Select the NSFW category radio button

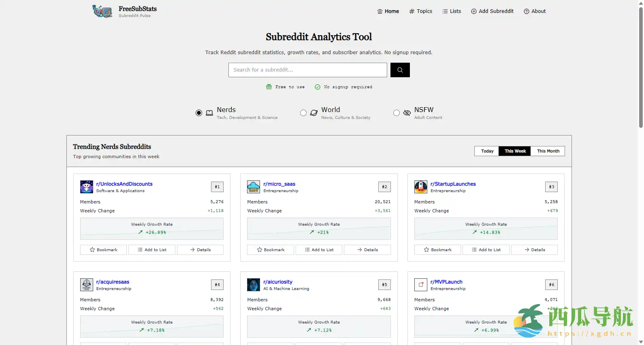tap(397, 113)
